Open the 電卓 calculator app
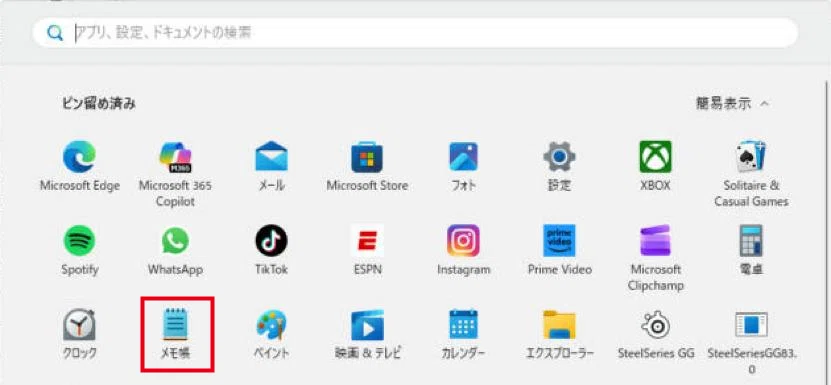Viewport: 831px width, 385px height. tap(751, 250)
